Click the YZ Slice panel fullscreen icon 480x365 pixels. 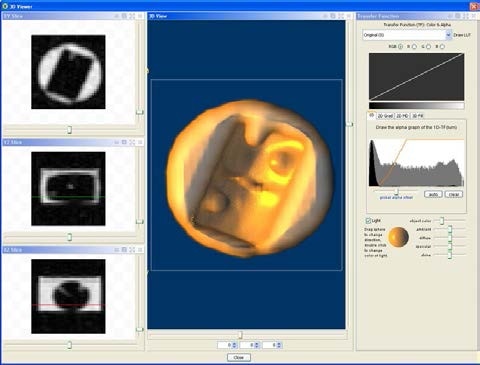point(132,142)
